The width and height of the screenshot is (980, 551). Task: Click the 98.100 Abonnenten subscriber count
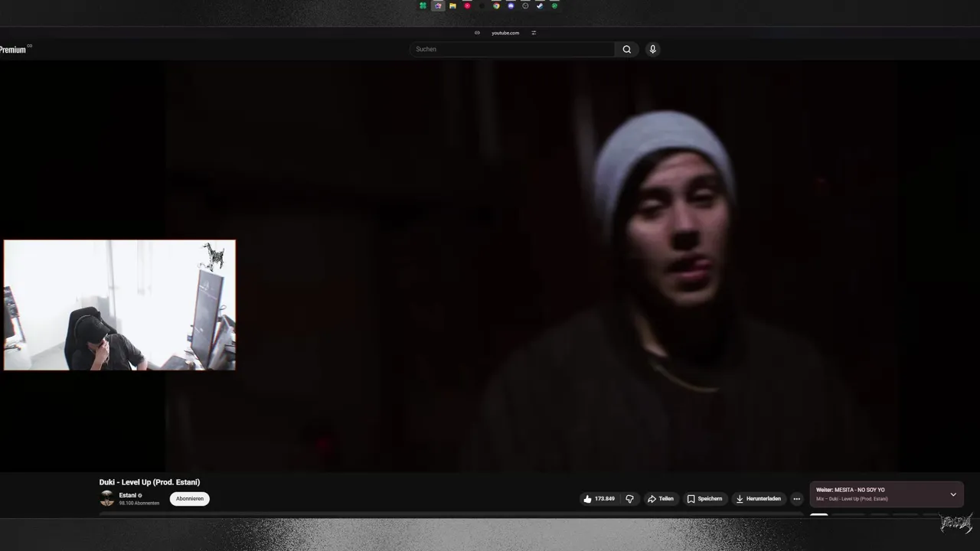coord(139,503)
